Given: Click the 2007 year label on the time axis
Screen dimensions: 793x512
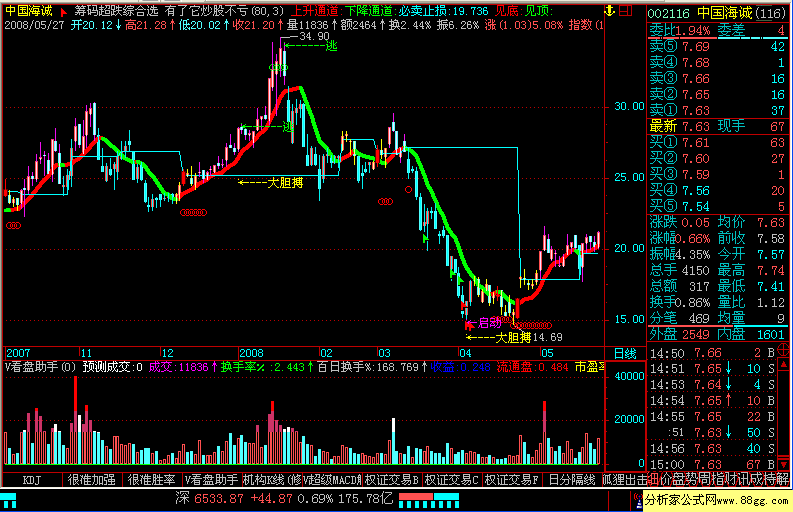Looking at the screenshot, I should (18, 353).
